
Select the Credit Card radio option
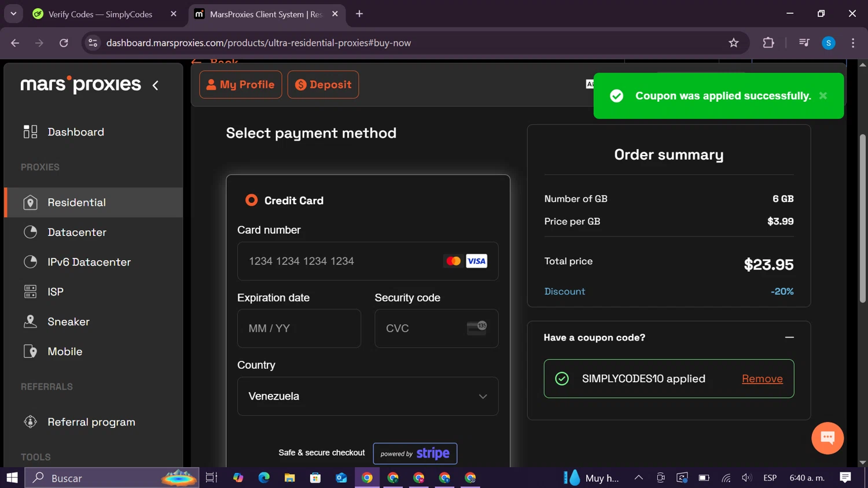(x=251, y=200)
